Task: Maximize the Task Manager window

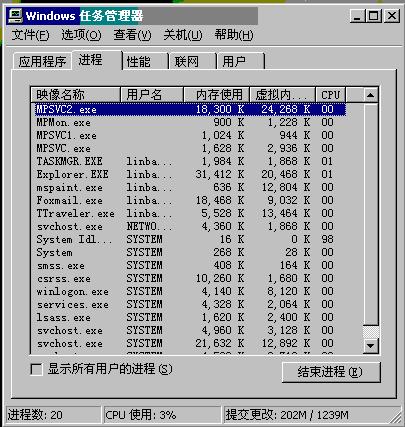Action: [373, 16]
